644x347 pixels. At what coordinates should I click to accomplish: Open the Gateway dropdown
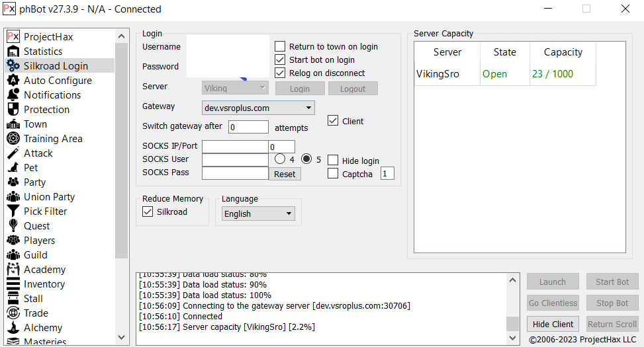click(258, 108)
